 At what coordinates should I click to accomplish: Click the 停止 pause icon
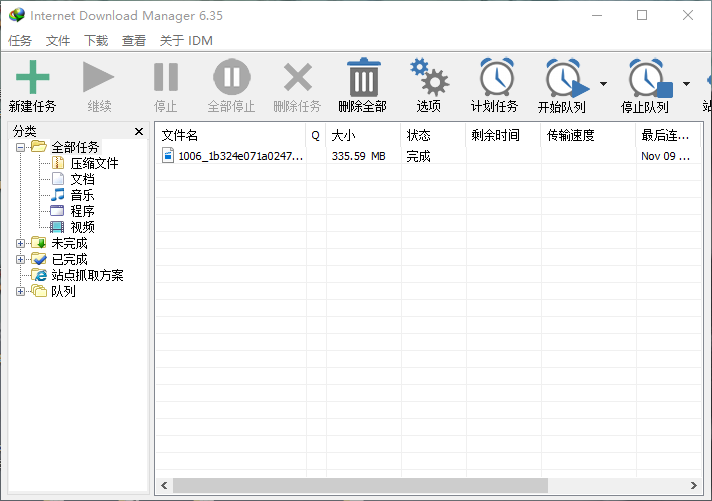click(166, 77)
